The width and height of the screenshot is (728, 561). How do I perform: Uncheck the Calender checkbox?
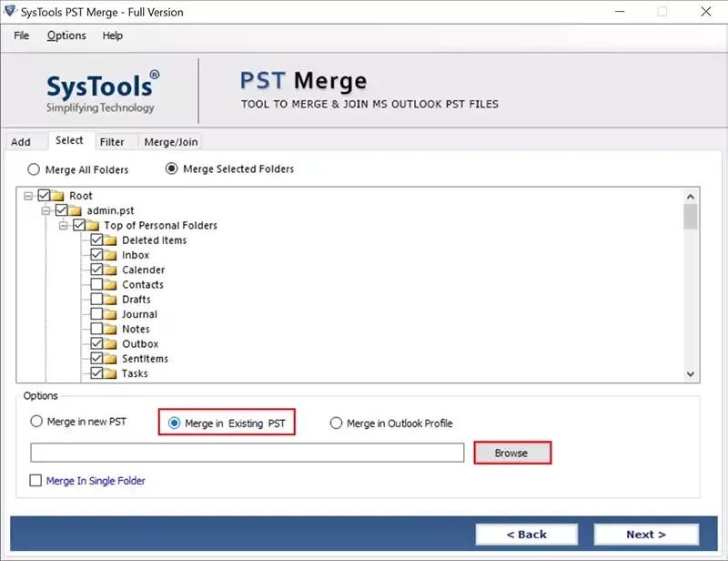[96, 269]
